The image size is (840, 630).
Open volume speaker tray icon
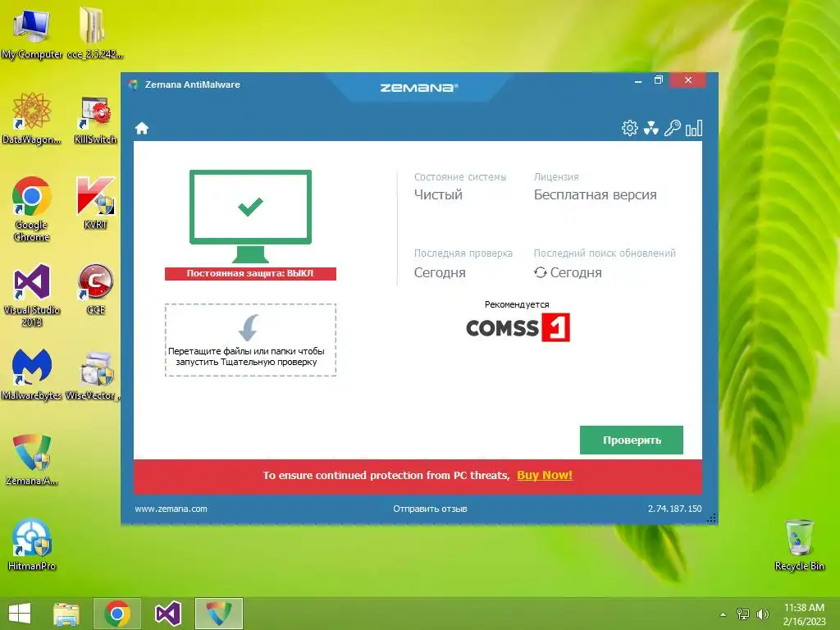click(x=763, y=614)
